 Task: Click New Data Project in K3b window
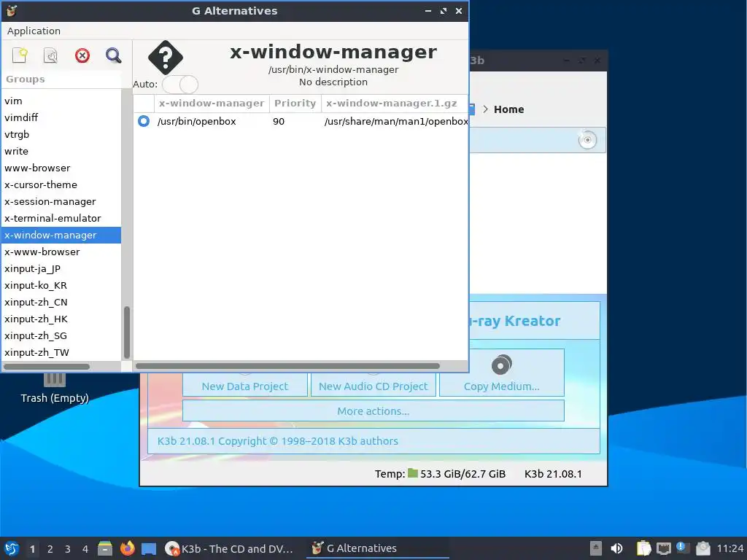point(245,386)
